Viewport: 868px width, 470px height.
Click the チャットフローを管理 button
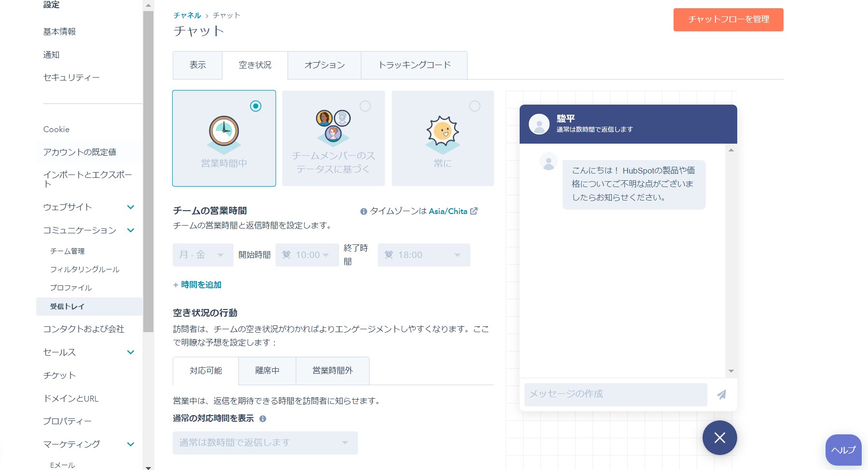729,20
